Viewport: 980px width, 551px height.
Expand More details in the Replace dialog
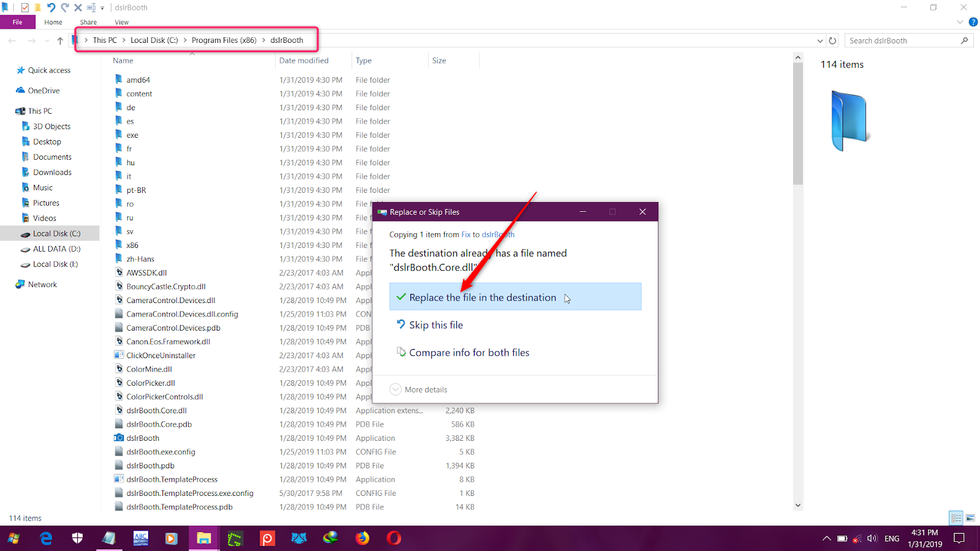coord(419,389)
